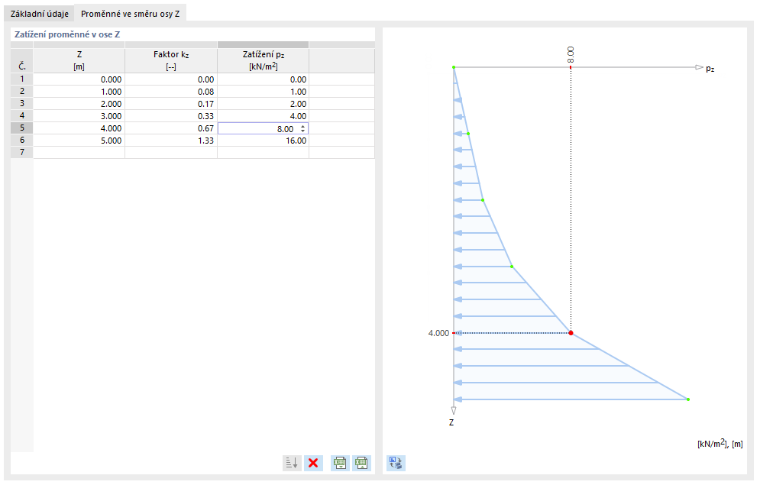Viewport: 760px width, 485px height.
Task: Import the table from Excel
Action: [340, 463]
